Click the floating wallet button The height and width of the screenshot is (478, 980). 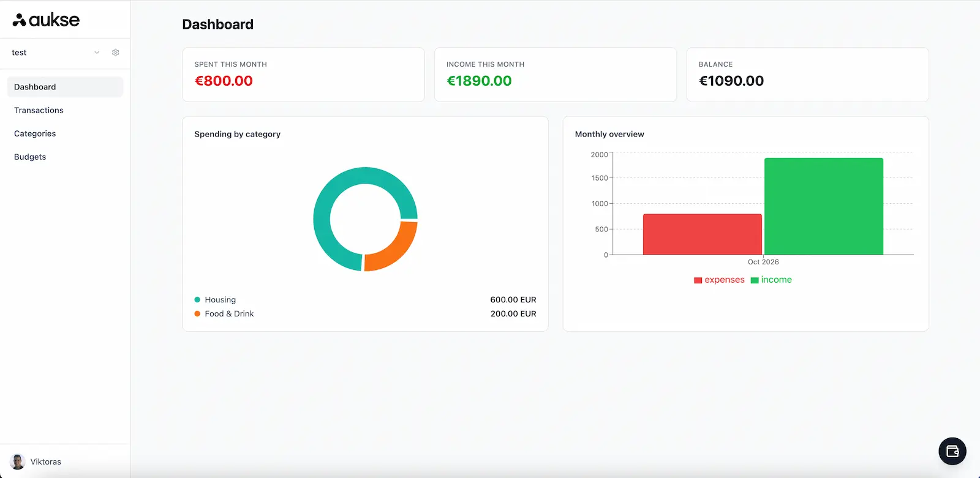click(952, 452)
